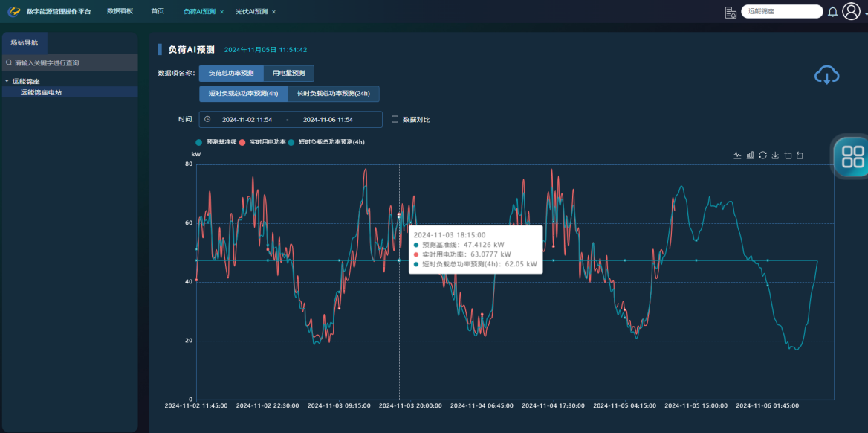The width and height of the screenshot is (868, 433).
Task: Save chart as image icon
Action: pyautogui.click(x=775, y=155)
